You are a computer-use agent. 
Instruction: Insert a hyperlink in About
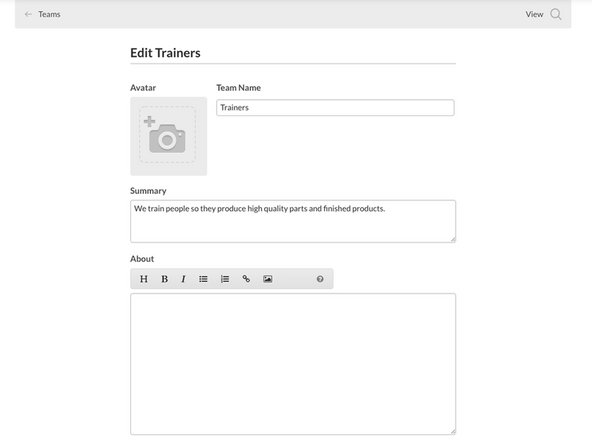pyautogui.click(x=246, y=279)
